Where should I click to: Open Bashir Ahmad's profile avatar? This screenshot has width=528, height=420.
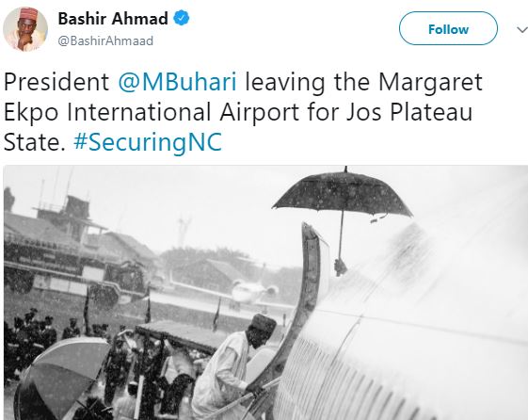[25, 29]
